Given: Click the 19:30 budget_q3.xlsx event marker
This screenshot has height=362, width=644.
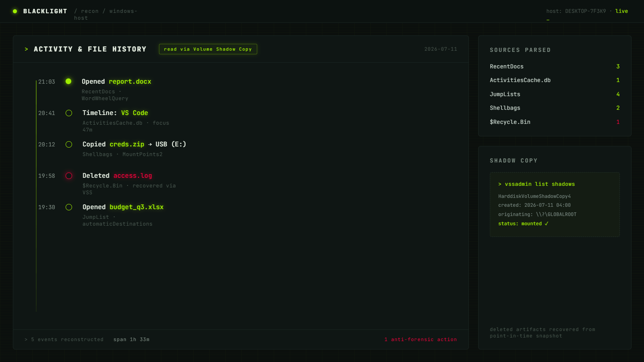Looking at the screenshot, I should [69, 207].
